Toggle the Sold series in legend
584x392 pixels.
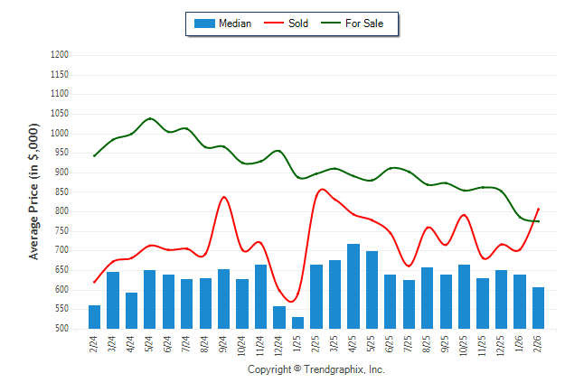tap(298, 23)
